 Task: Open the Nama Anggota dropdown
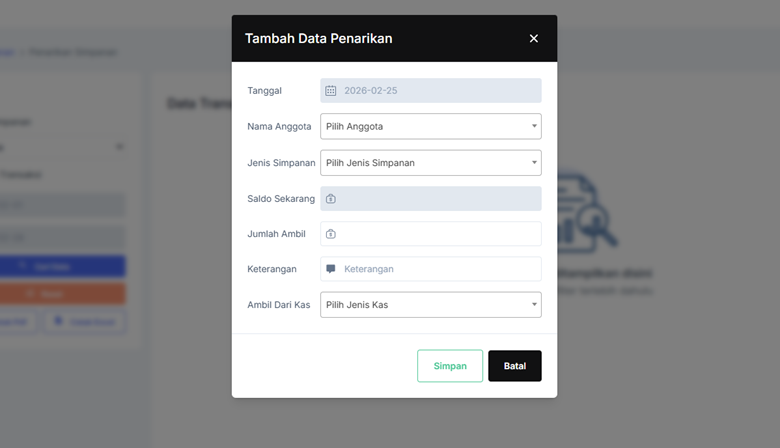[430, 126]
